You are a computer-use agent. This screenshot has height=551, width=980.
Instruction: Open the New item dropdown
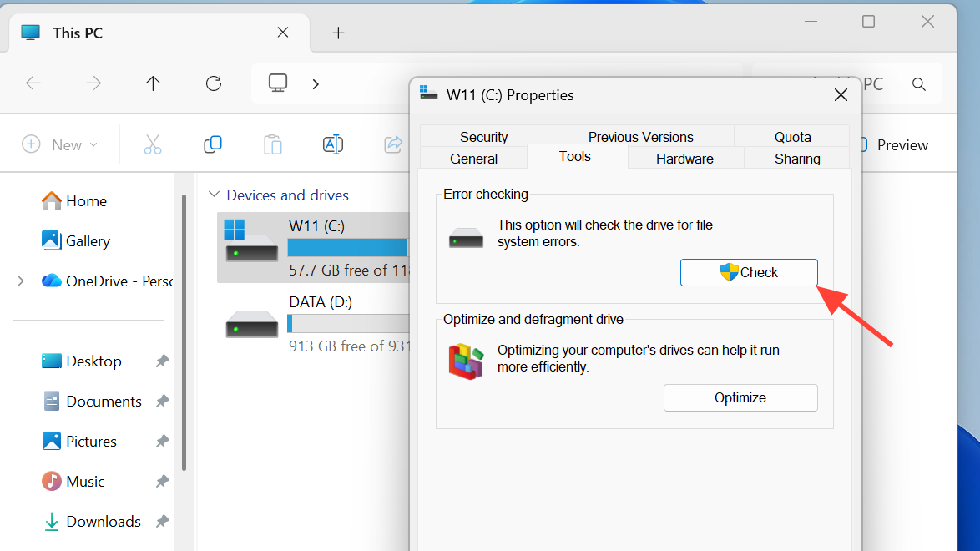[59, 144]
